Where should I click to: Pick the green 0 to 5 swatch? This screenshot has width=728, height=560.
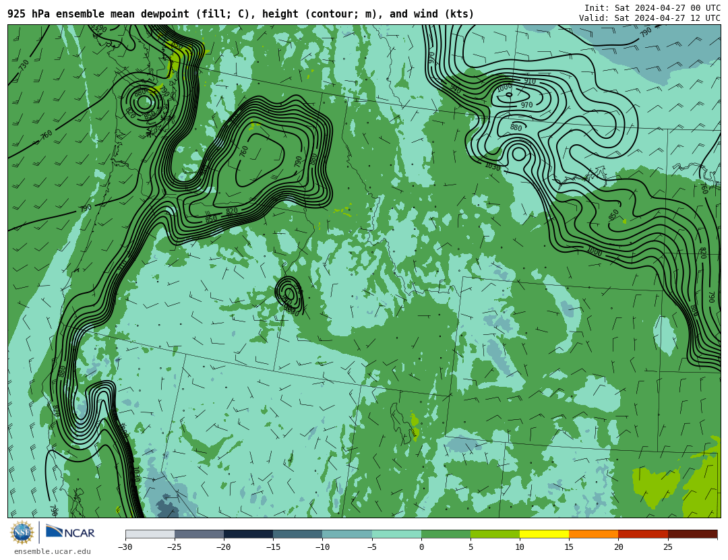446,534
